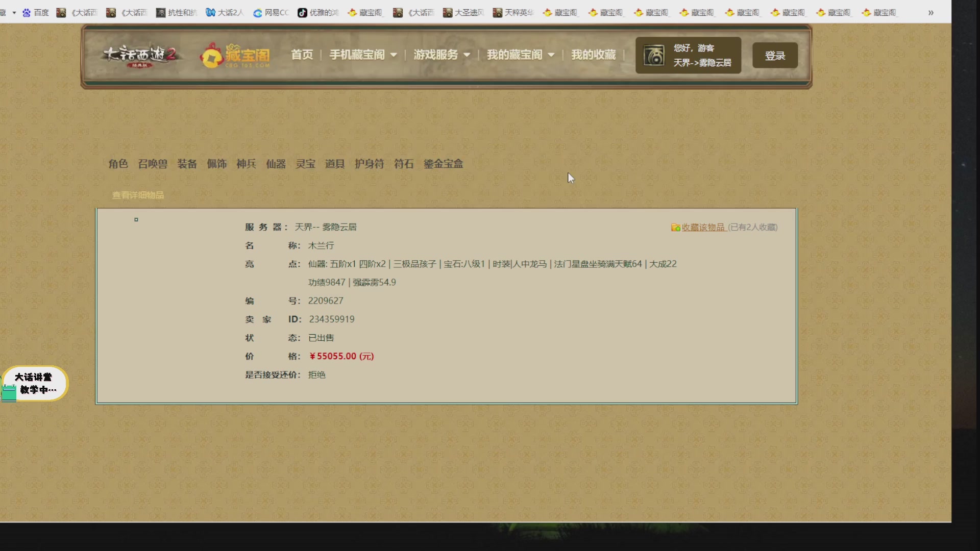This screenshot has width=980, height=551.
Task: Expand the 游戏服务 dropdown menu
Action: coord(442,55)
